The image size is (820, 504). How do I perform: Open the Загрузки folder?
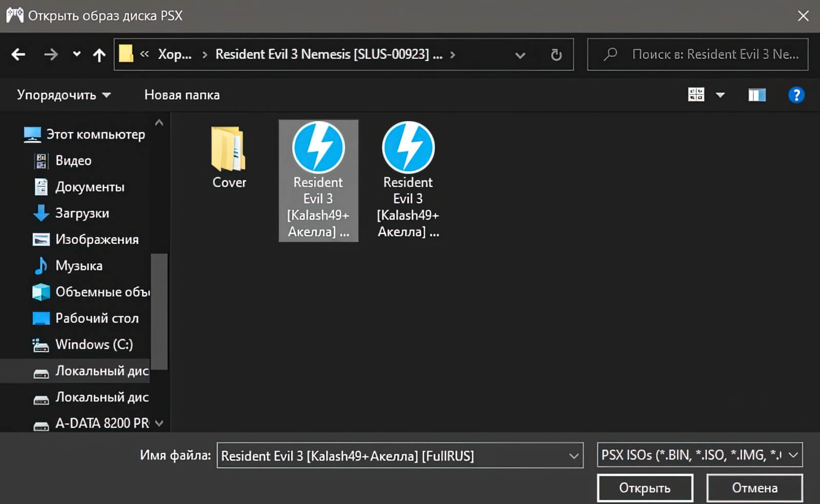[x=82, y=213]
